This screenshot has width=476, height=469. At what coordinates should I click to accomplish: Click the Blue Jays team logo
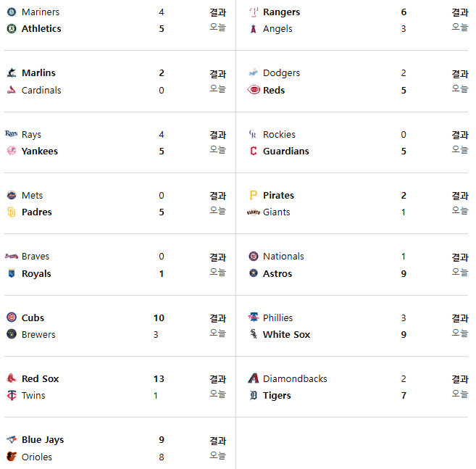click(x=12, y=439)
